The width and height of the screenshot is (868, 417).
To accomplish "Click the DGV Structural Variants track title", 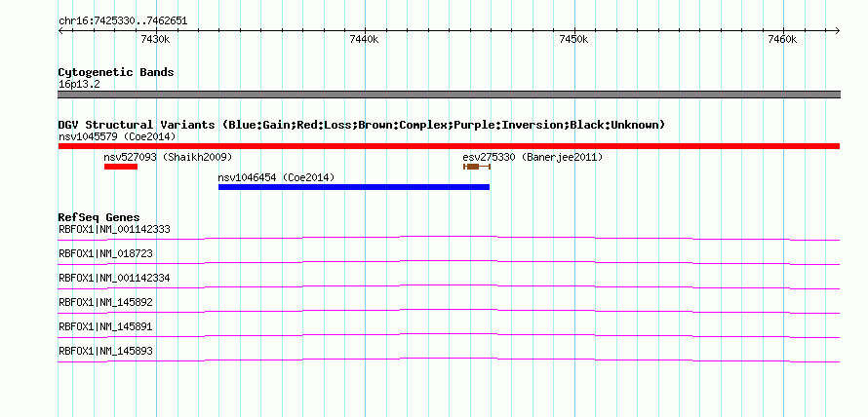I will pos(362,125).
